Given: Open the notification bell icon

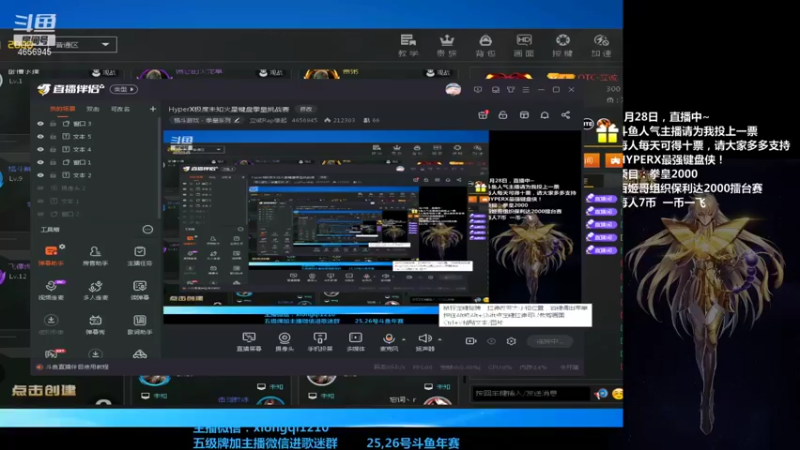Looking at the screenshot, I should click(x=544, y=115).
